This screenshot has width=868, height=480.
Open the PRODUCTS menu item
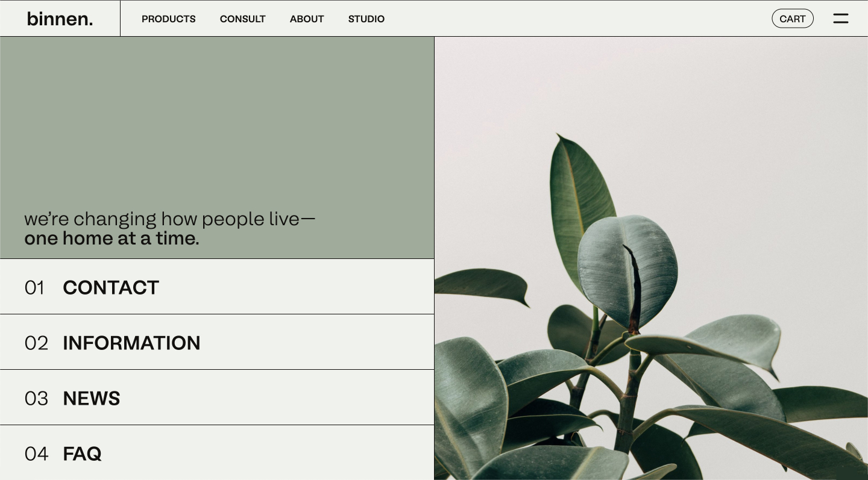click(x=169, y=19)
